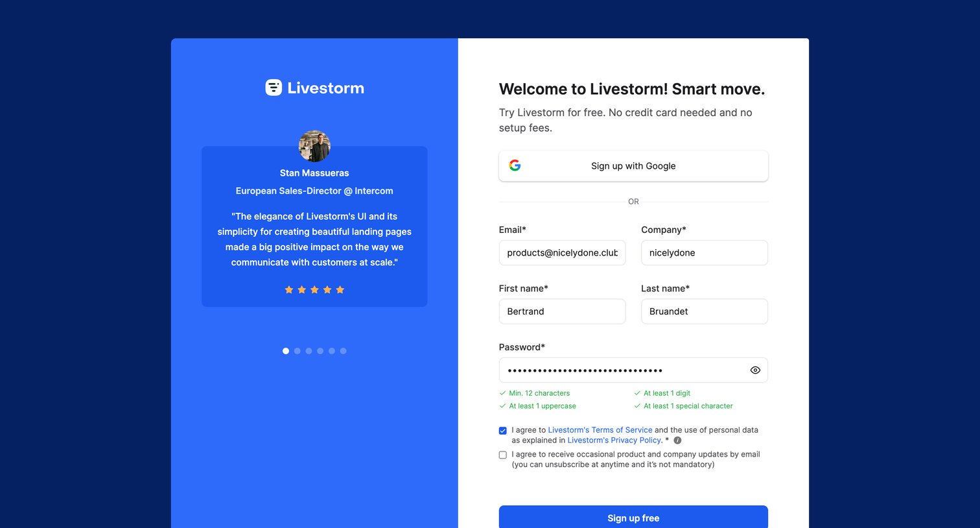The image size is (980, 528).
Task: Focus the Last name field
Action: 705,311
